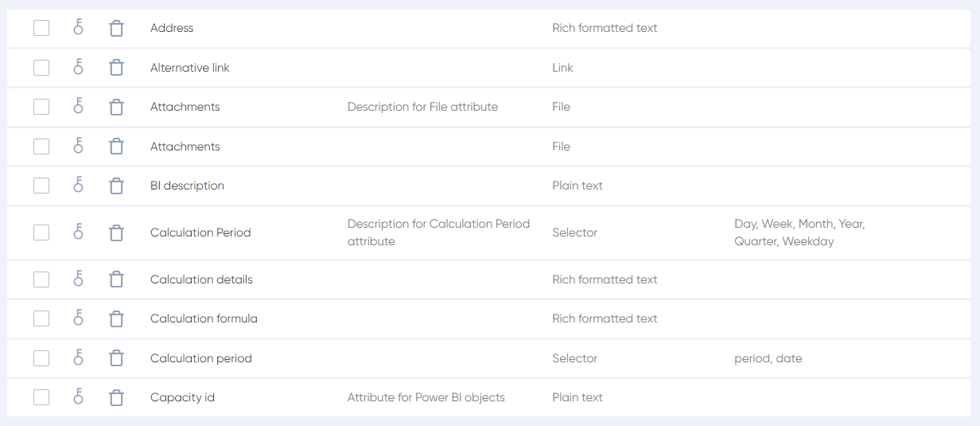The image size is (980, 426).
Task: Click the key icon for BI description
Action: tap(78, 186)
